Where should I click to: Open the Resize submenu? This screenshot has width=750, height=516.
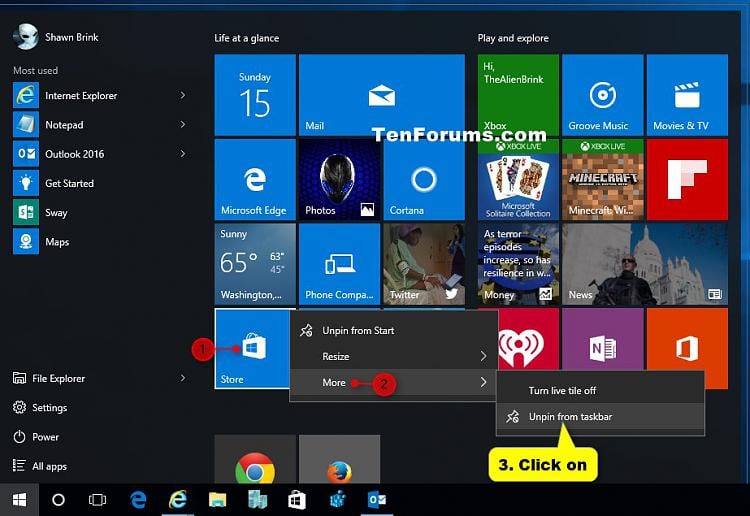click(x=394, y=356)
